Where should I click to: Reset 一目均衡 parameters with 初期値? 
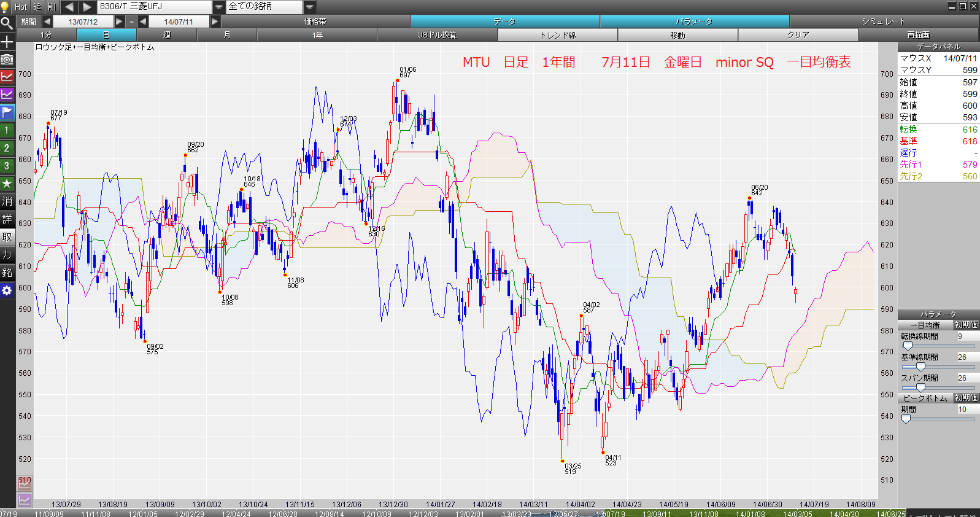[x=966, y=325]
